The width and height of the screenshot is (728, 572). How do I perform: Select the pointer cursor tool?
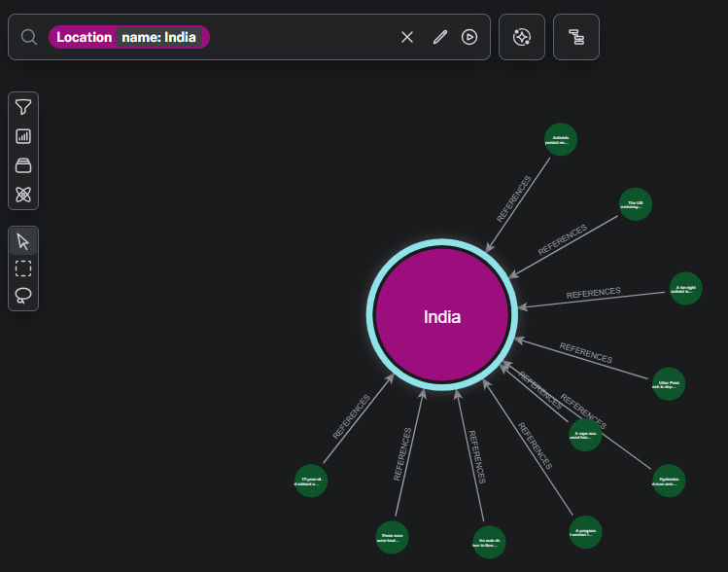click(23, 241)
